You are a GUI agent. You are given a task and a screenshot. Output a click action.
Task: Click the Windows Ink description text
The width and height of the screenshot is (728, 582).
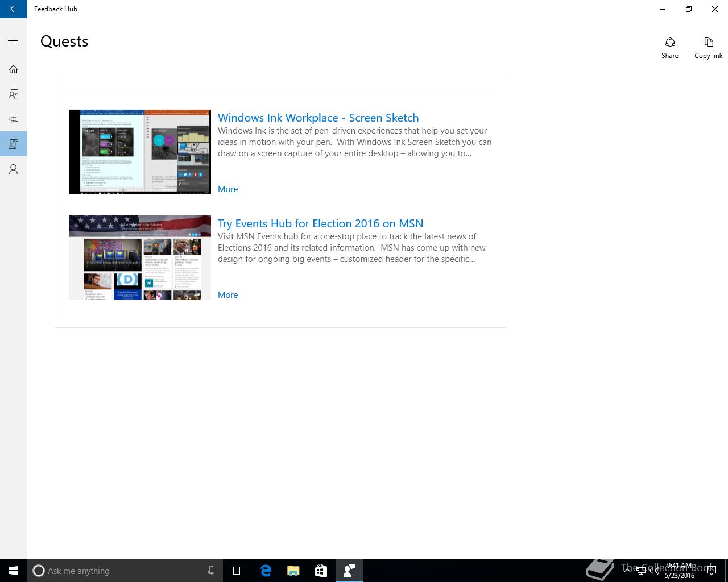coord(354,142)
